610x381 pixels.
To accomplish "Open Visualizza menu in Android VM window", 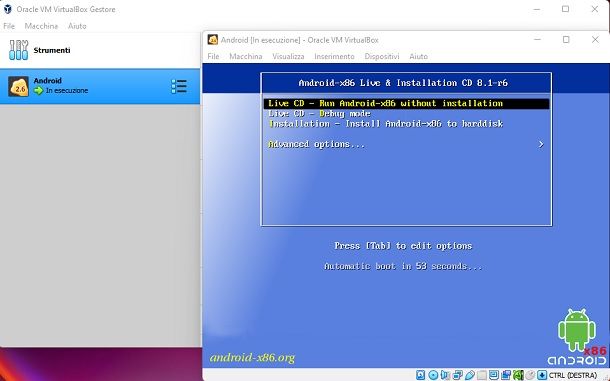I will (x=288, y=56).
